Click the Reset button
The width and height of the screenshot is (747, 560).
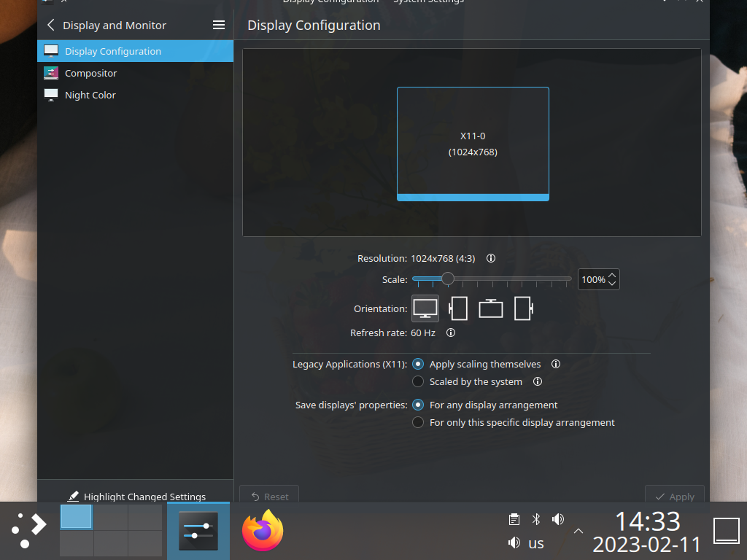click(x=269, y=495)
